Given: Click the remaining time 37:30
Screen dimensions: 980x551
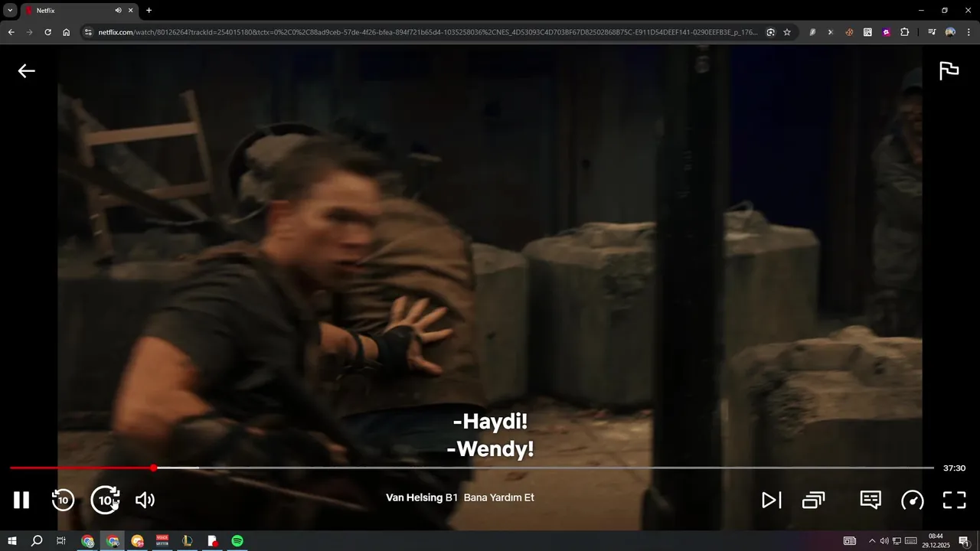Looking at the screenshot, I should click(954, 468).
